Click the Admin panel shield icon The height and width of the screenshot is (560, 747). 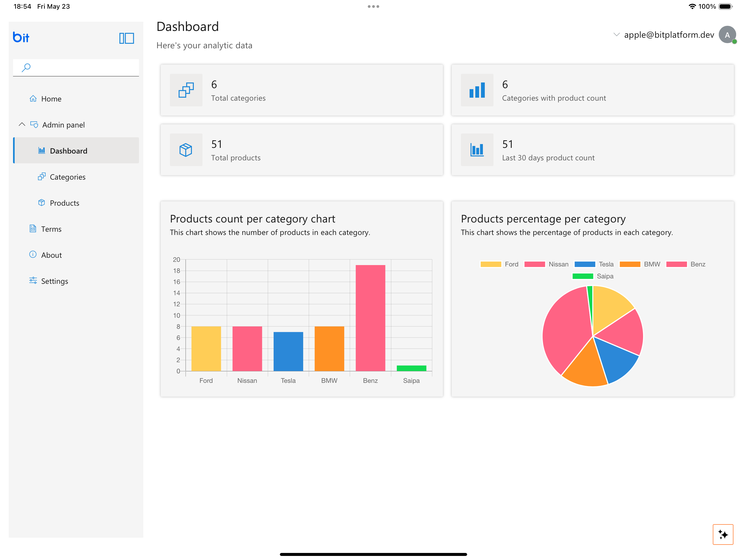(x=34, y=125)
